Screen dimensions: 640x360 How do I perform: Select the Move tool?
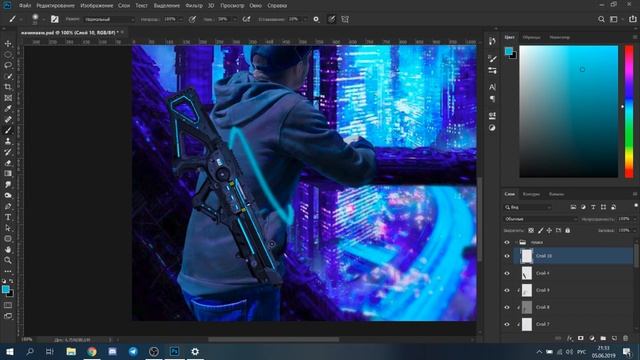point(8,44)
